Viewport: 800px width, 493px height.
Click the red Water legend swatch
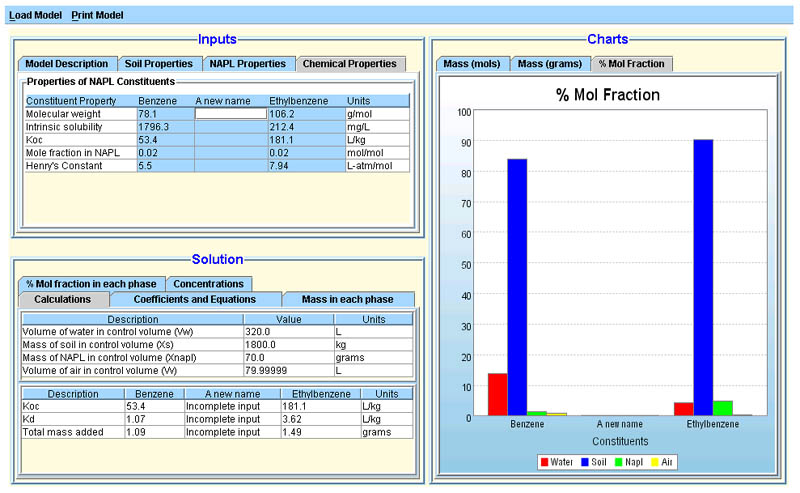[x=544, y=462]
